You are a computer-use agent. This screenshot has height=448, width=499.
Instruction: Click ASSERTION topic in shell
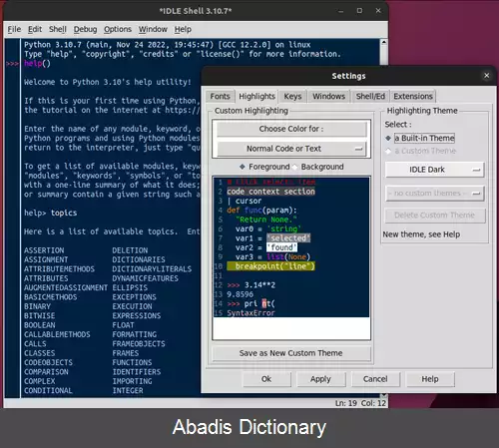point(44,250)
